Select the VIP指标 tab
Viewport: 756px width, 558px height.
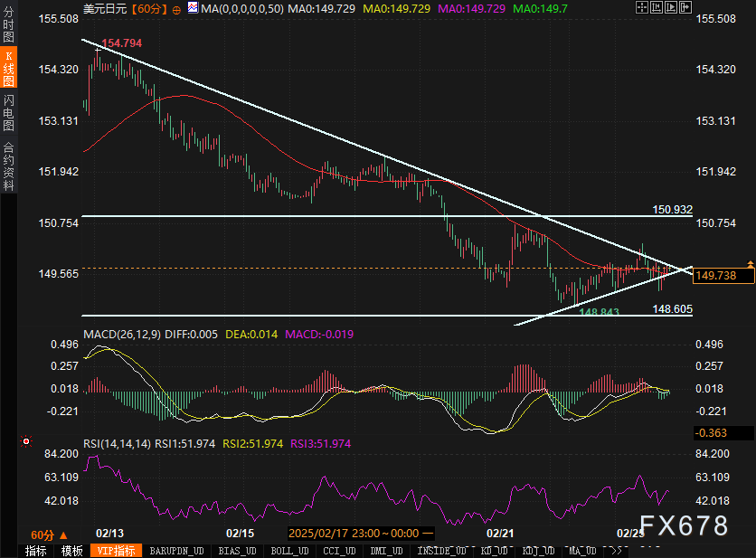pos(115,551)
